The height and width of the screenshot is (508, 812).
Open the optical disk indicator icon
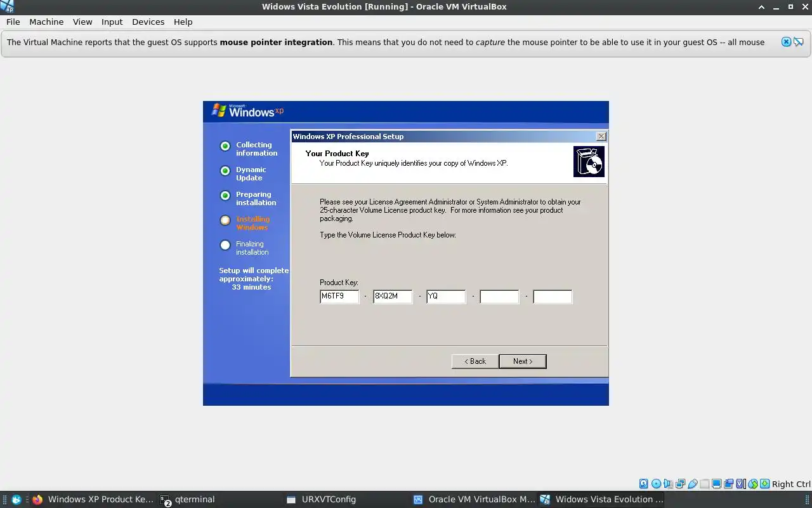coord(657,484)
